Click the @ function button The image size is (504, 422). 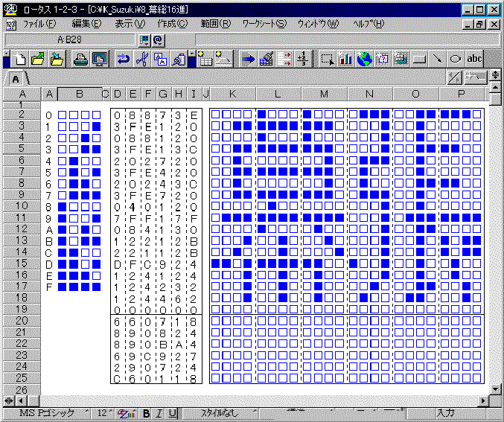158,39
